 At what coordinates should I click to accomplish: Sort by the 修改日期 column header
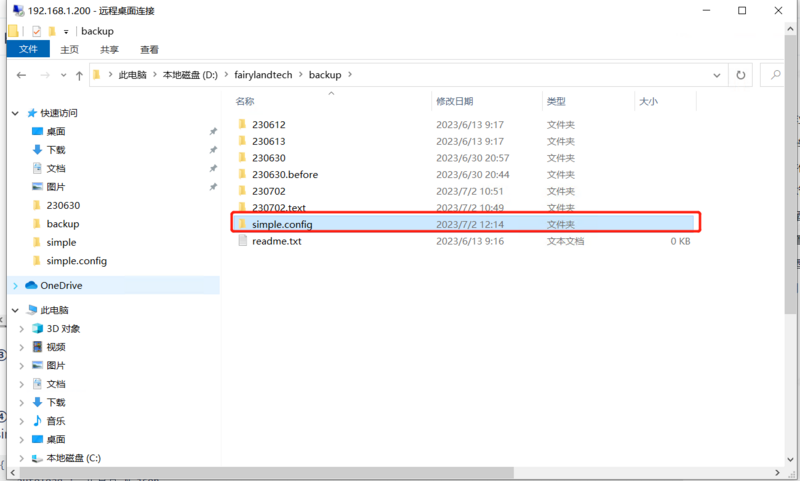click(454, 101)
